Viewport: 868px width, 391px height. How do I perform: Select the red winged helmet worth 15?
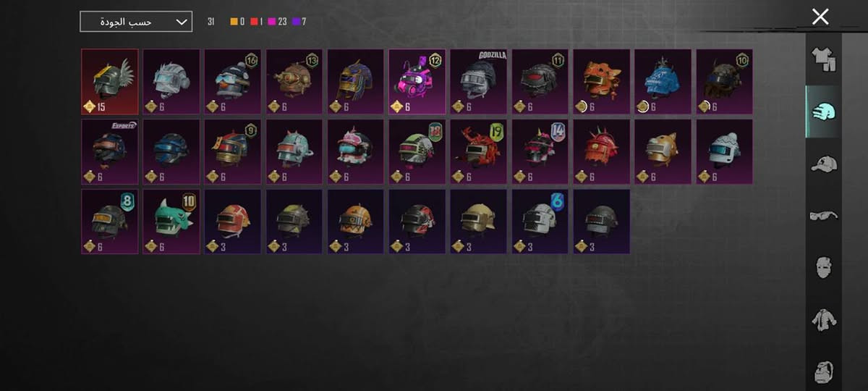109,82
